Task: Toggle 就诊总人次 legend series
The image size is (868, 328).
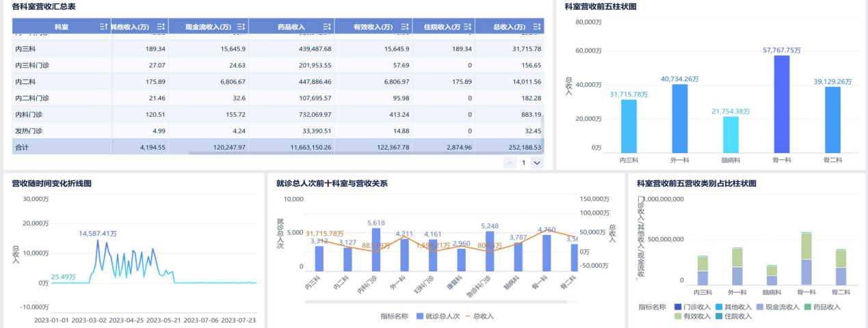Action: (x=438, y=316)
